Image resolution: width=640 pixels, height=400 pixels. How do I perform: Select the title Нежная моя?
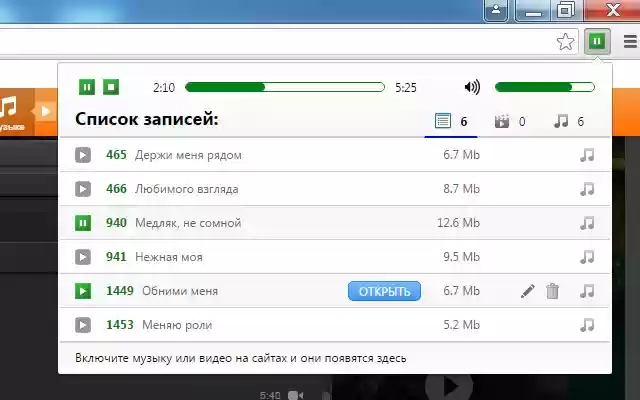coord(169,257)
